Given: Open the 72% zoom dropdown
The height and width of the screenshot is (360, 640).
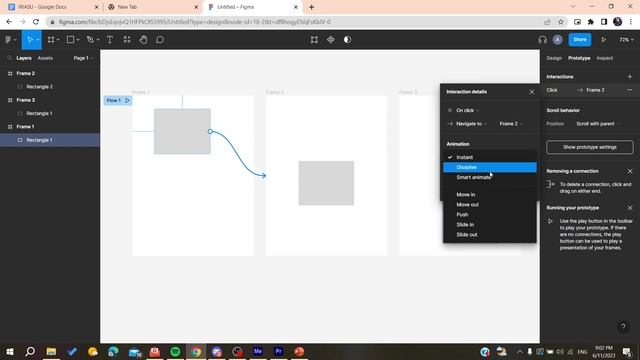Looking at the screenshot, I should [x=627, y=40].
